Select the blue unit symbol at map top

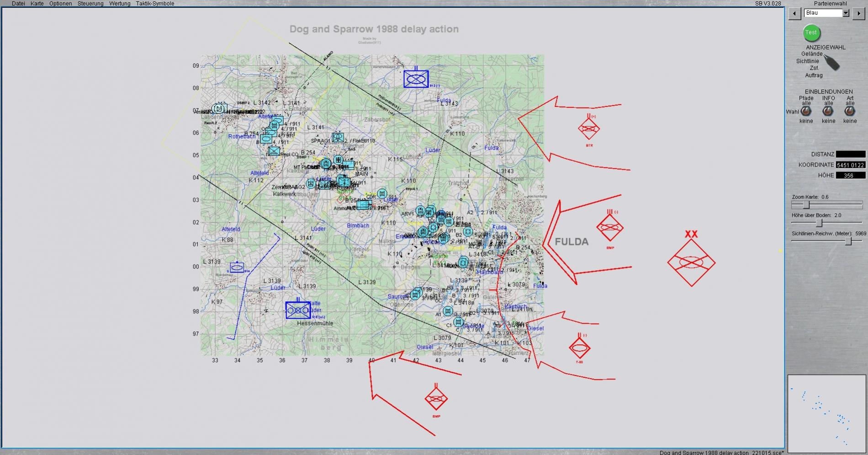pos(416,79)
